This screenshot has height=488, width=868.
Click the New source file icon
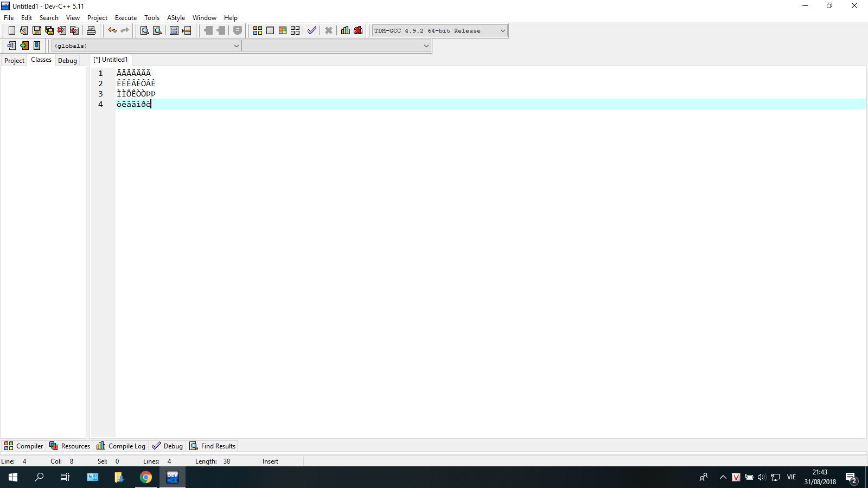click(x=11, y=30)
